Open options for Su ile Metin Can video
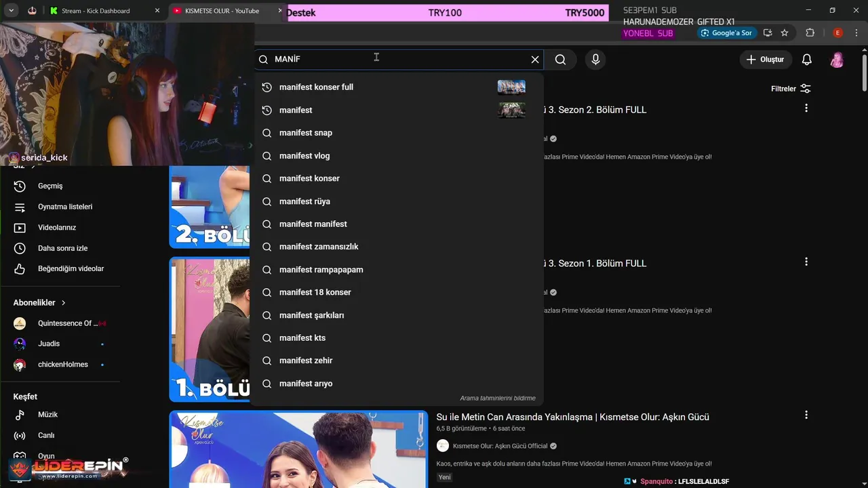The image size is (868, 488). (806, 415)
